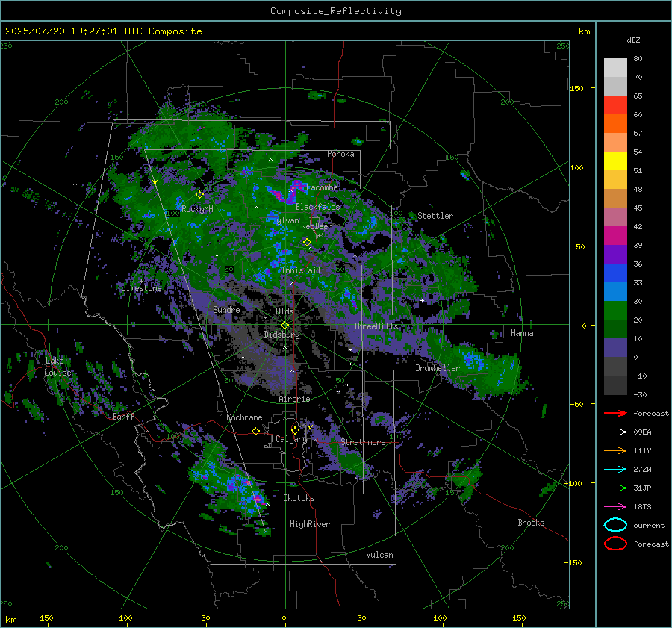Click the -30 dBZ scale value
Screen dimensions: 672x628
point(640,395)
